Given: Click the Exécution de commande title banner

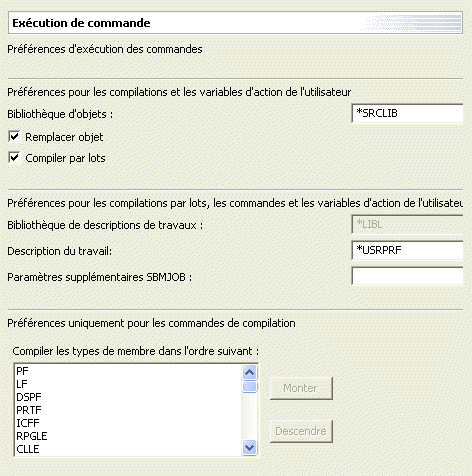Looking at the screenshot, I should [x=235, y=23].
